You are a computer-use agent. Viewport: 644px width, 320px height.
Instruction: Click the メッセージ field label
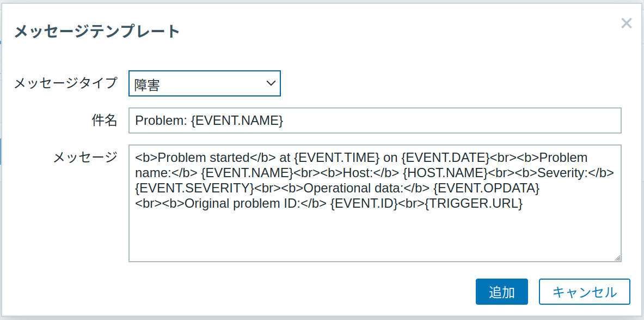point(86,158)
